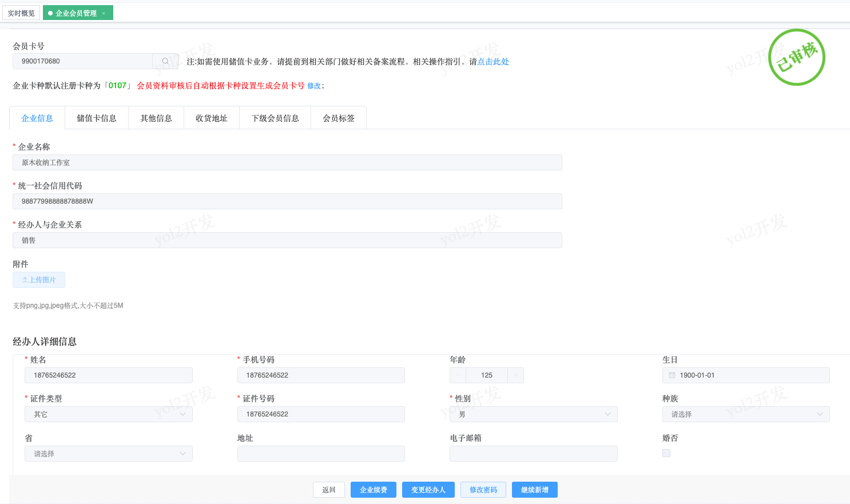Click the 统一社会信用代码 input field
This screenshot has height=504, width=850.
(287, 201)
